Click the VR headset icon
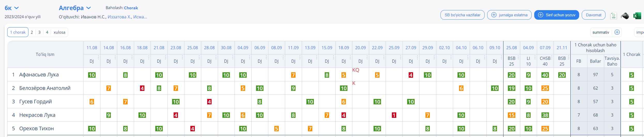The width and height of the screenshot is (644, 137). pyautogui.click(x=625, y=16)
